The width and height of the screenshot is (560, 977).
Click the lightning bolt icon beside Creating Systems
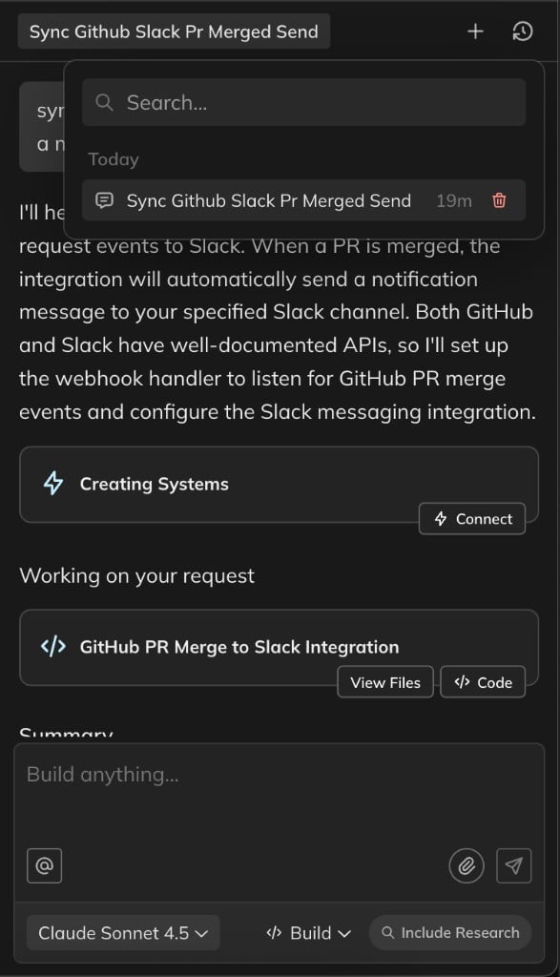[x=53, y=484]
